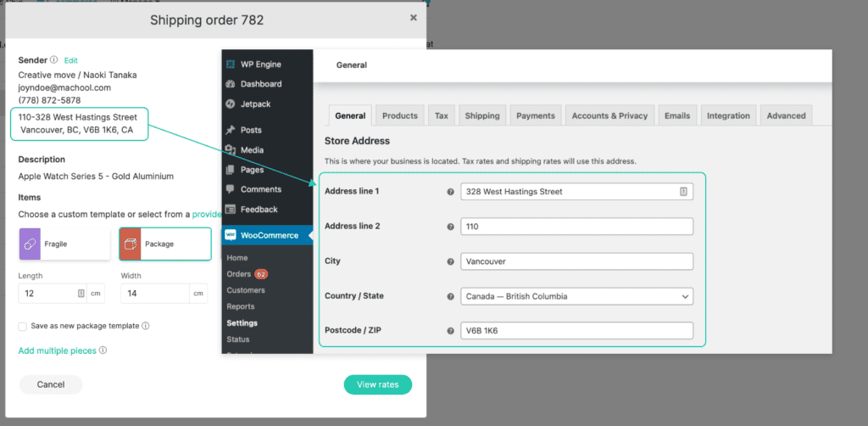Click the Postcode / ZIP input field
The image size is (868, 426).
576,331
